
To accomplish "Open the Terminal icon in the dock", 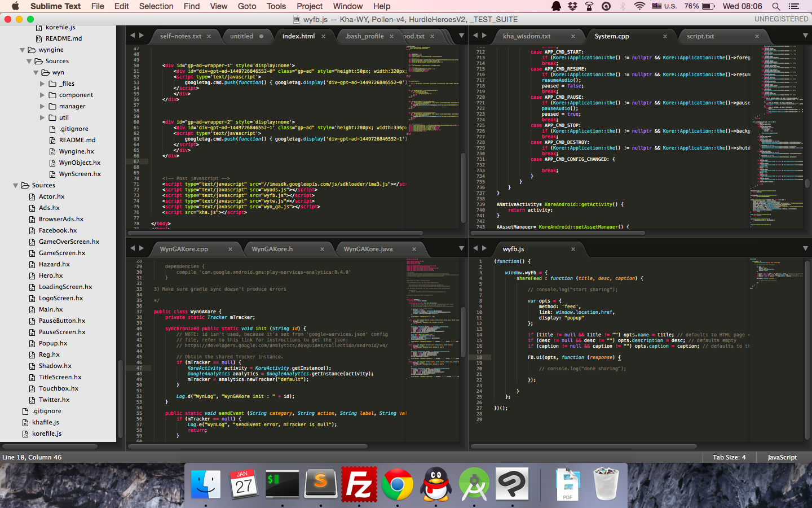I will pos(282,484).
